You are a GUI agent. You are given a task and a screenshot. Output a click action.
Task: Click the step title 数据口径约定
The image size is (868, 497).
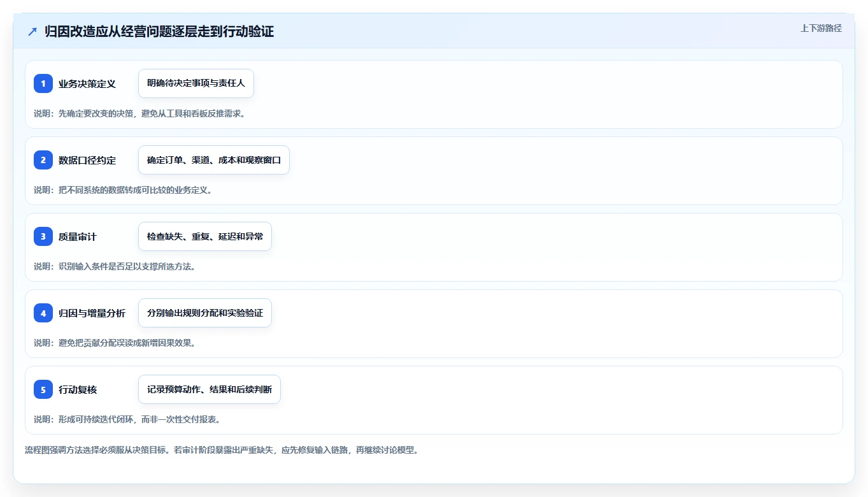coord(87,161)
